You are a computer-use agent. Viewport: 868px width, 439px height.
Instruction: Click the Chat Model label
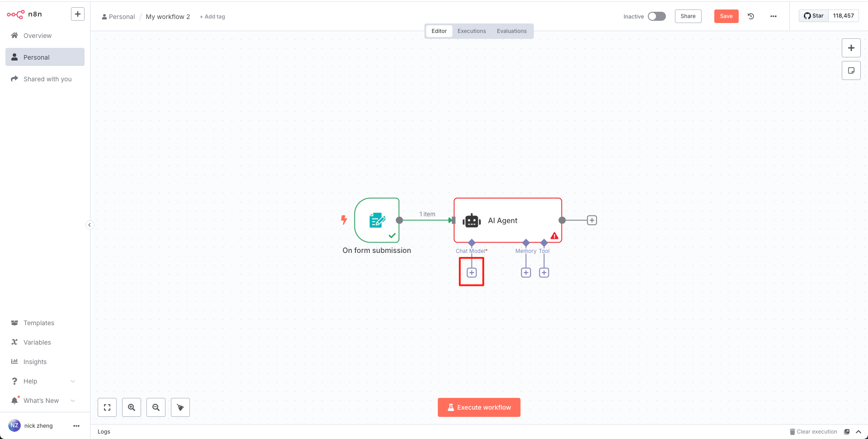[472, 251]
